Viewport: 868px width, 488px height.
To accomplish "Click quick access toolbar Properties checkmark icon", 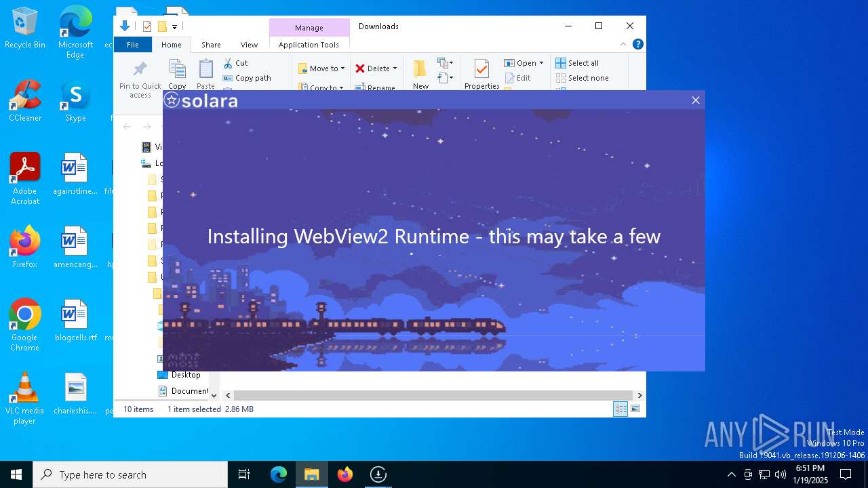I will (146, 26).
